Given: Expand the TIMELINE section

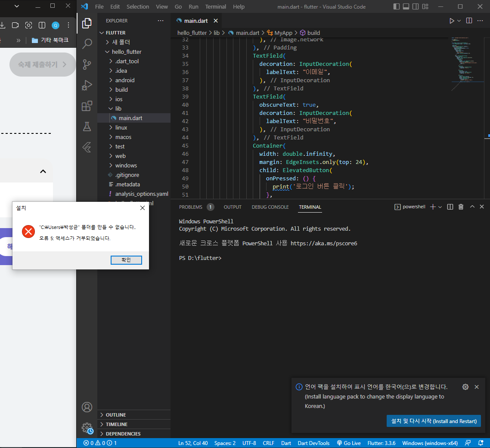Looking at the screenshot, I should click(134, 424).
